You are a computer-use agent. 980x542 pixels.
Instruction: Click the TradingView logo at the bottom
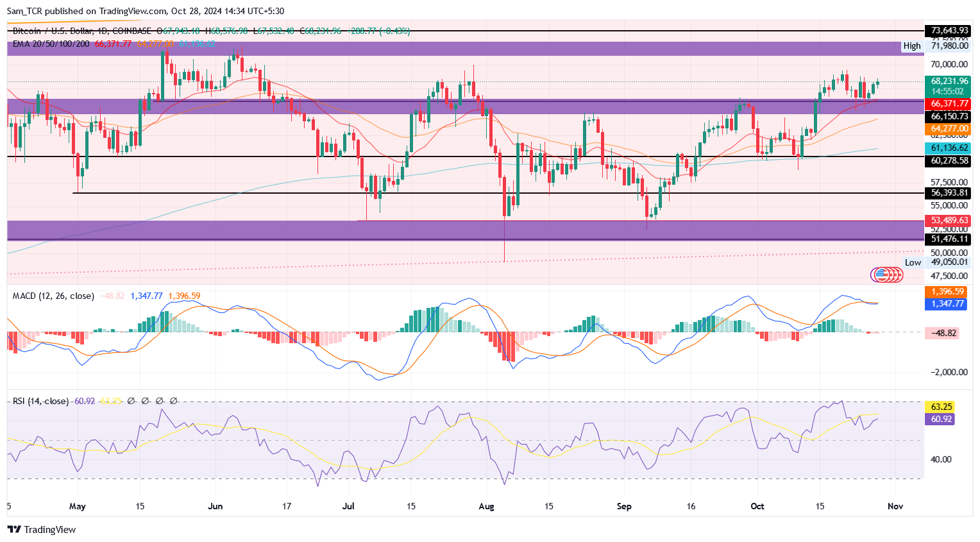42,530
